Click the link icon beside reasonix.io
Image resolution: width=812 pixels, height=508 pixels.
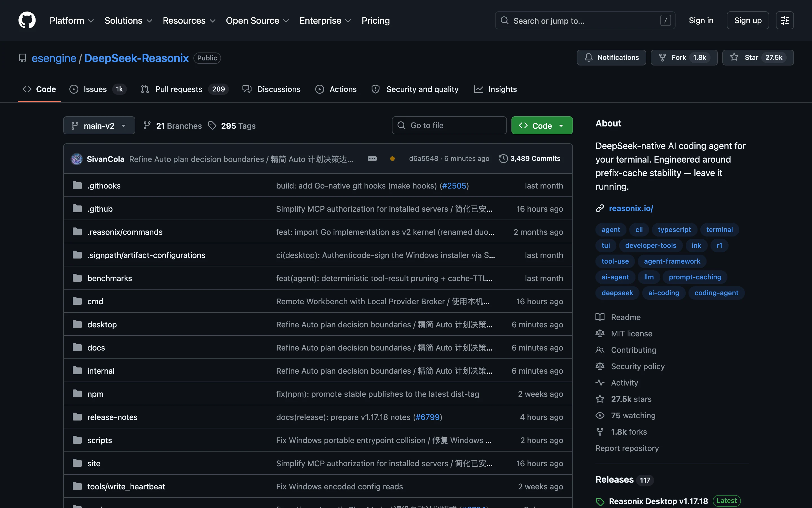(600, 208)
